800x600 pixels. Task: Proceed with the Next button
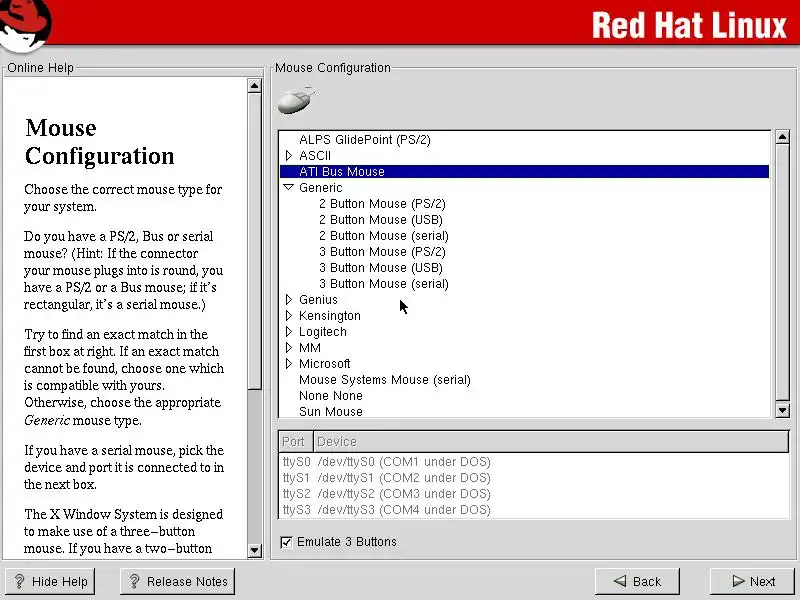[753, 582]
